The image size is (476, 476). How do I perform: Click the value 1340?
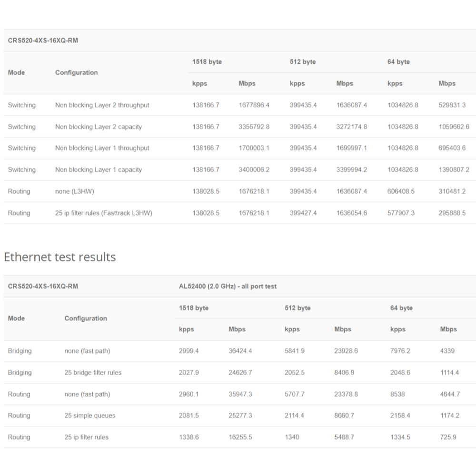[292, 437]
